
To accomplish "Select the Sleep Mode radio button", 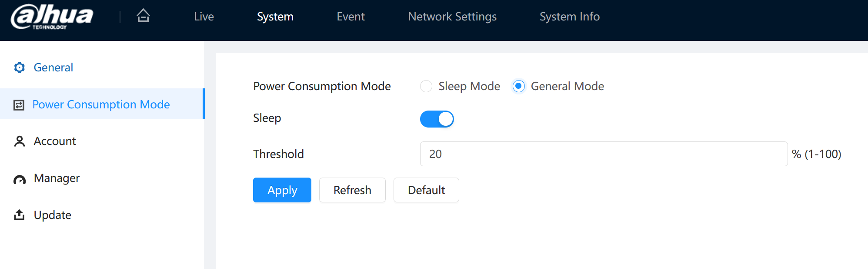I will point(426,86).
